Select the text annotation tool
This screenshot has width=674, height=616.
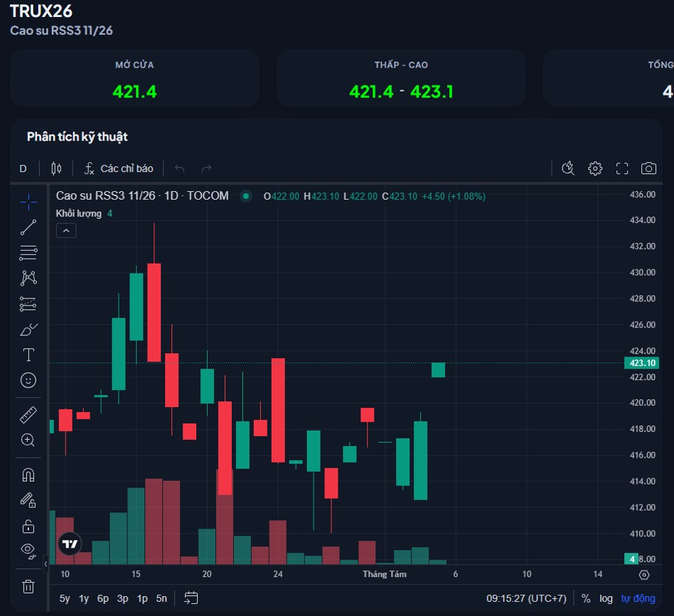tap(28, 355)
